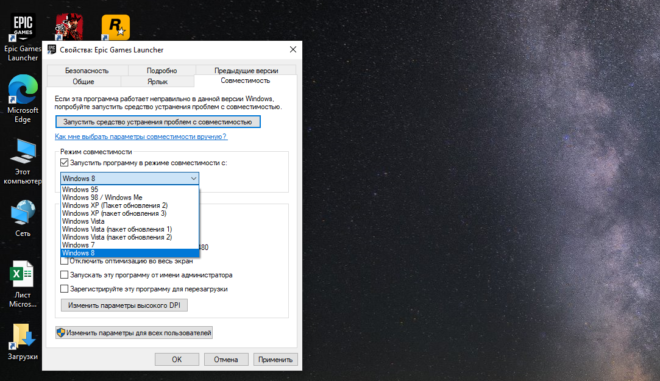Close the Свойства: Epic Games Launcher dialog
660x381 pixels.
click(x=293, y=50)
